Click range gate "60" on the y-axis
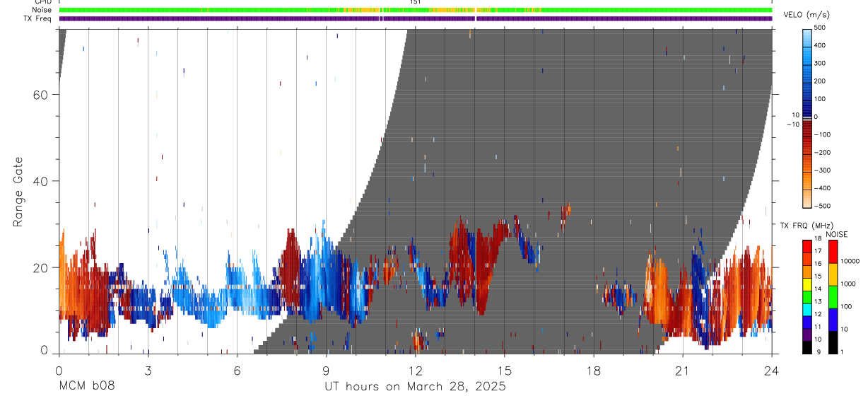Image resolution: width=868 pixels, height=401 pixels. pos(40,95)
